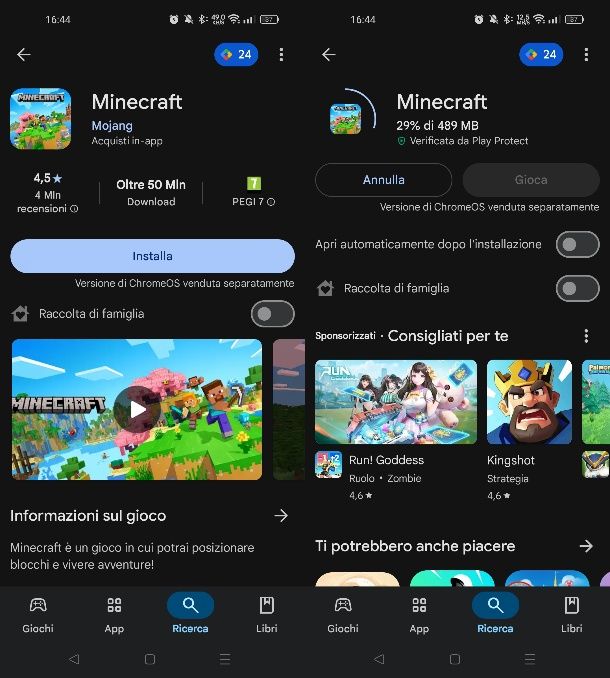Tap the Informazioni sul gioco heading
The image size is (610, 678).
[88, 516]
